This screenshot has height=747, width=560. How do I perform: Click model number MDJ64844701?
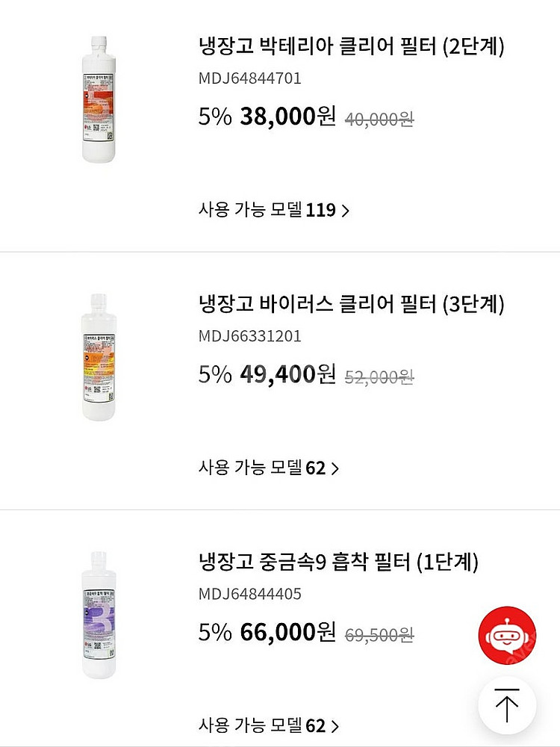pyautogui.click(x=250, y=78)
